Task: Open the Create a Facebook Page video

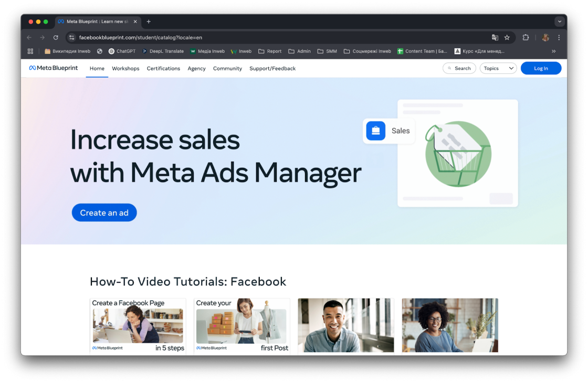Action: [x=138, y=326]
